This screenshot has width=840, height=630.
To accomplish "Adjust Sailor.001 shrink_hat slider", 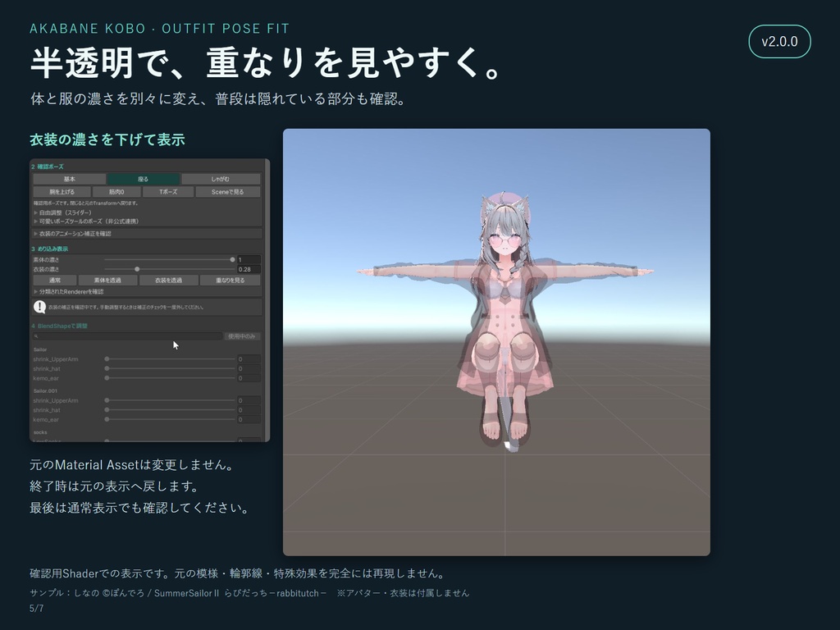I will pyautogui.click(x=171, y=410).
